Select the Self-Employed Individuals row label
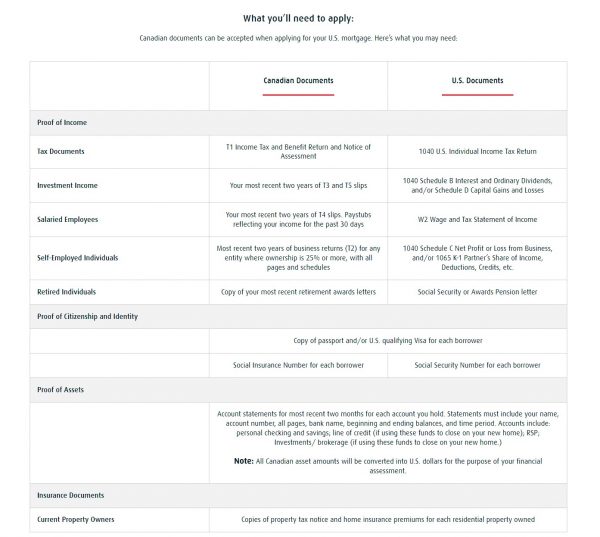The height and width of the screenshot is (537, 600). pos(77,257)
